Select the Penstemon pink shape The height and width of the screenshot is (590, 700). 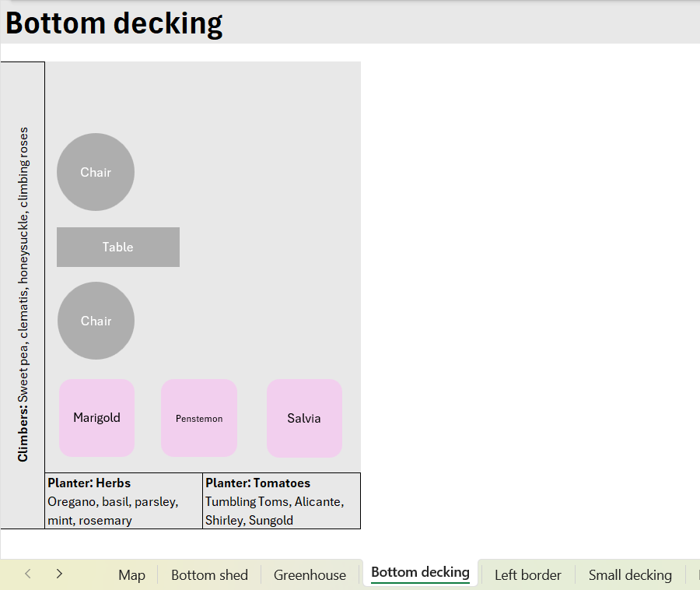[199, 418]
